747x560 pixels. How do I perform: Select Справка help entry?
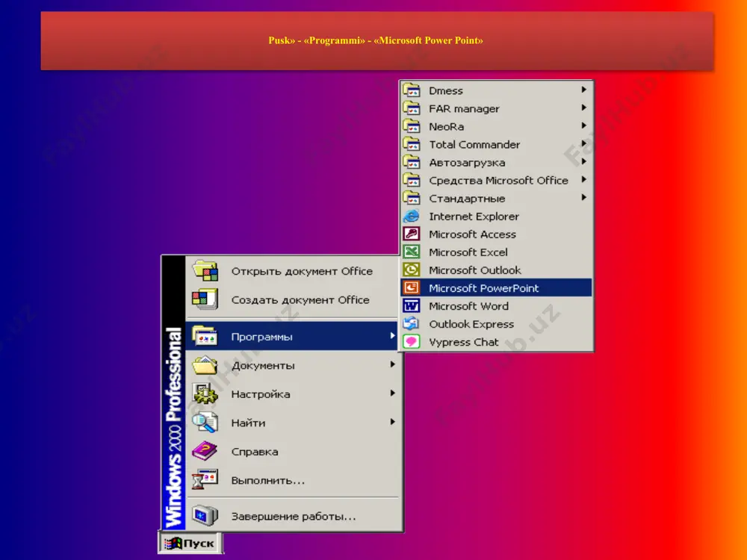point(293,451)
